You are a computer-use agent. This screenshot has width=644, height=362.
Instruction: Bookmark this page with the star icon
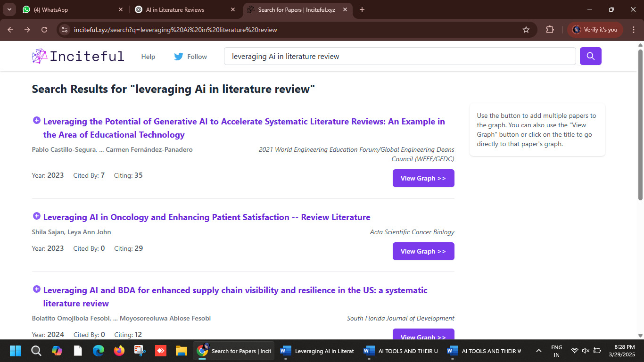click(x=526, y=30)
